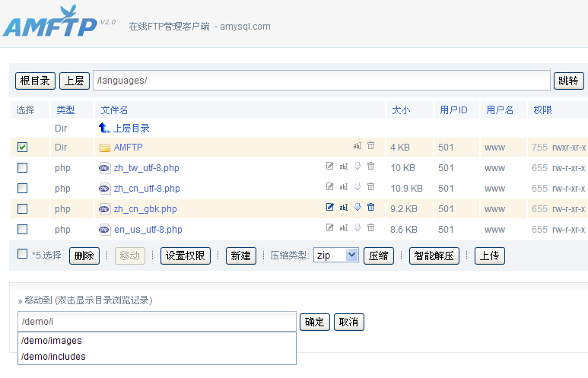
Task: Pick /demo/includes in the autocomplete list
Action: pos(53,357)
